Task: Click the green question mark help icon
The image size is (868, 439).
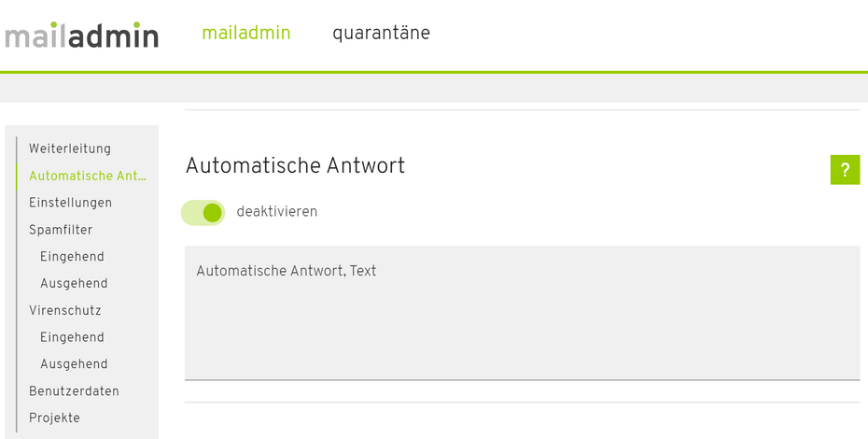Action: [844, 170]
